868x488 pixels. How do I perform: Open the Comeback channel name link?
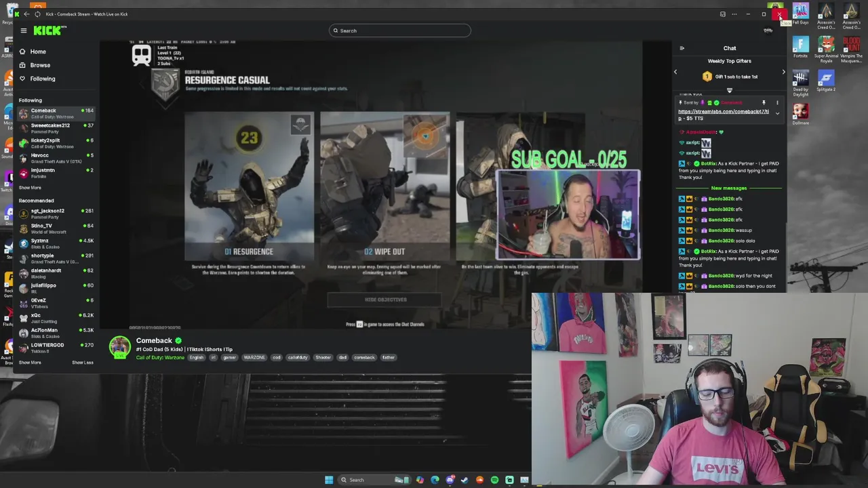(154, 341)
